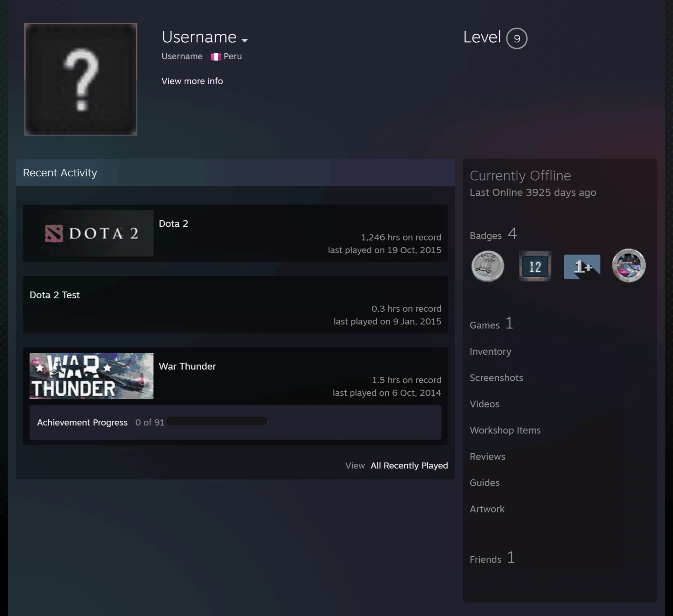The image size is (673, 616).
Task: Click the 1+ game collector badge
Action: tap(582, 267)
